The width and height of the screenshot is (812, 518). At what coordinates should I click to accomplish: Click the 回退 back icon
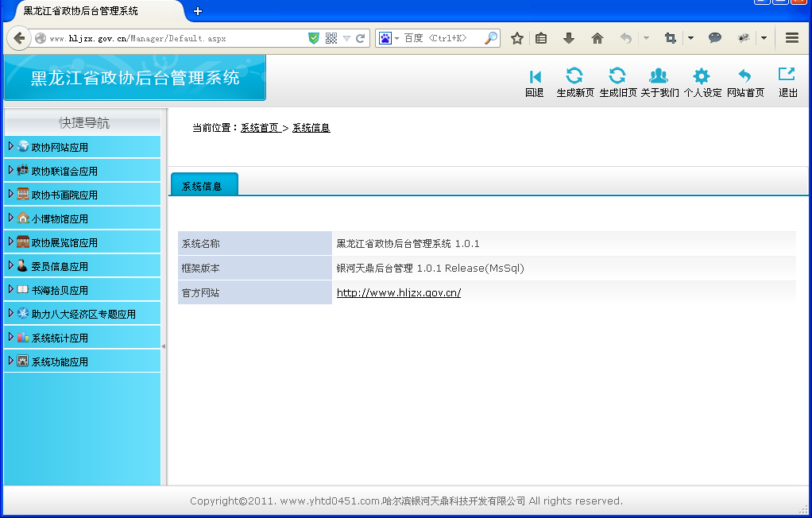tap(535, 76)
